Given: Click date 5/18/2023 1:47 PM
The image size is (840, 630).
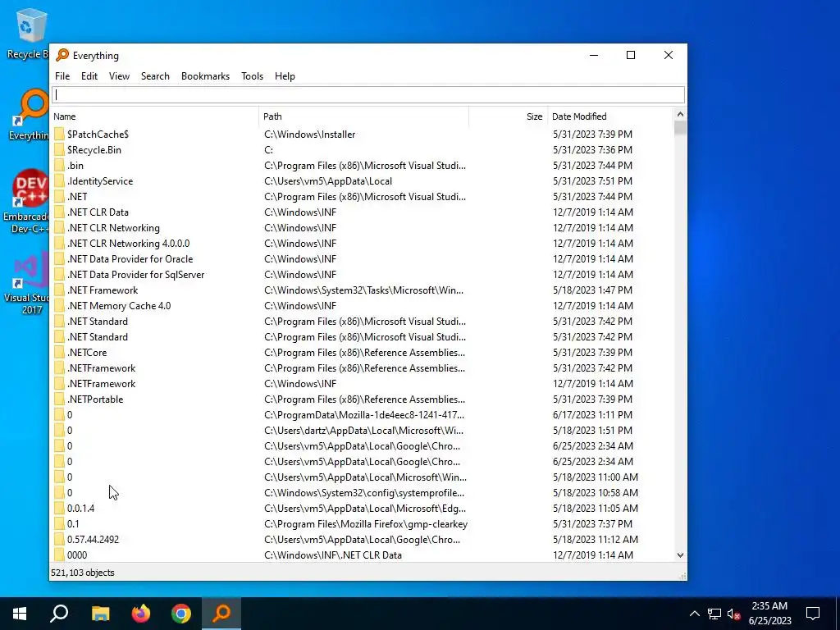Looking at the screenshot, I should (592, 290).
